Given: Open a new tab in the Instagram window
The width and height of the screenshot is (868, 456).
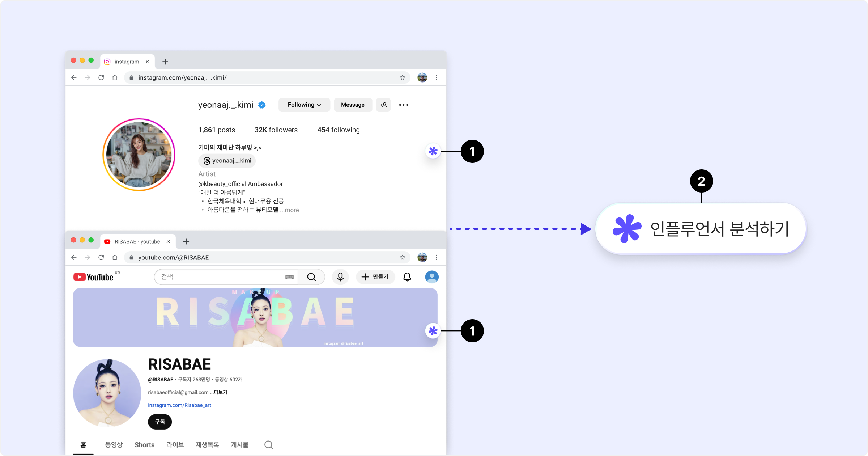Looking at the screenshot, I should (x=165, y=62).
